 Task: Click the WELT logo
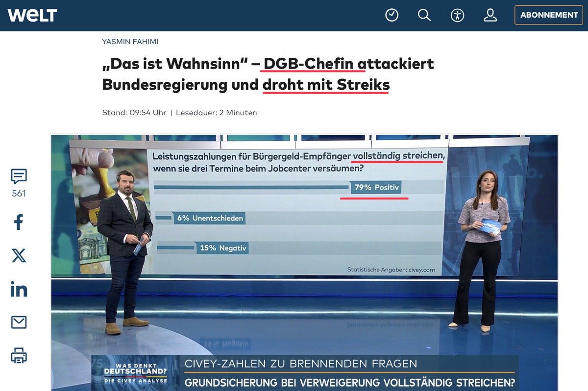click(32, 15)
